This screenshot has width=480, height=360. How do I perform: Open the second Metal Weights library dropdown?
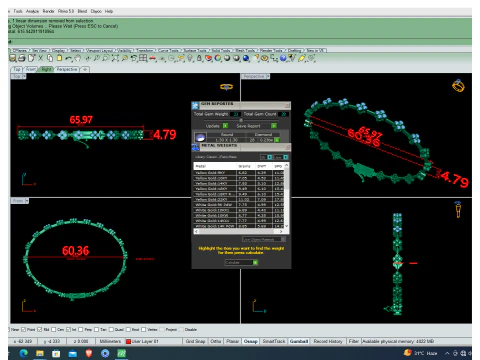coord(286,157)
